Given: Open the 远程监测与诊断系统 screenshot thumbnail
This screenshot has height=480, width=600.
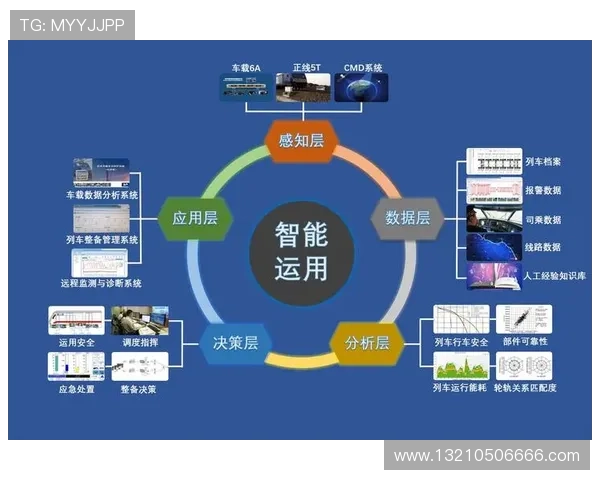Looking at the screenshot, I should (99, 263).
